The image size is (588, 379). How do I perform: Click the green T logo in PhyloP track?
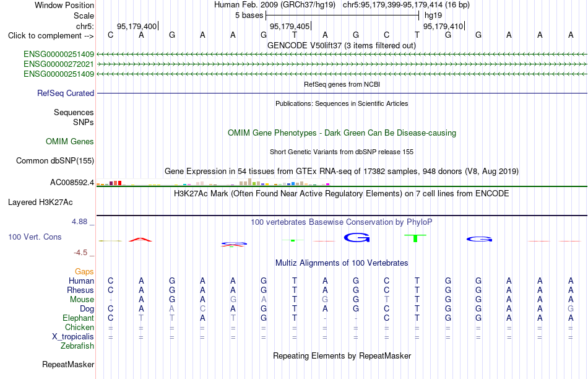point(415,238)
